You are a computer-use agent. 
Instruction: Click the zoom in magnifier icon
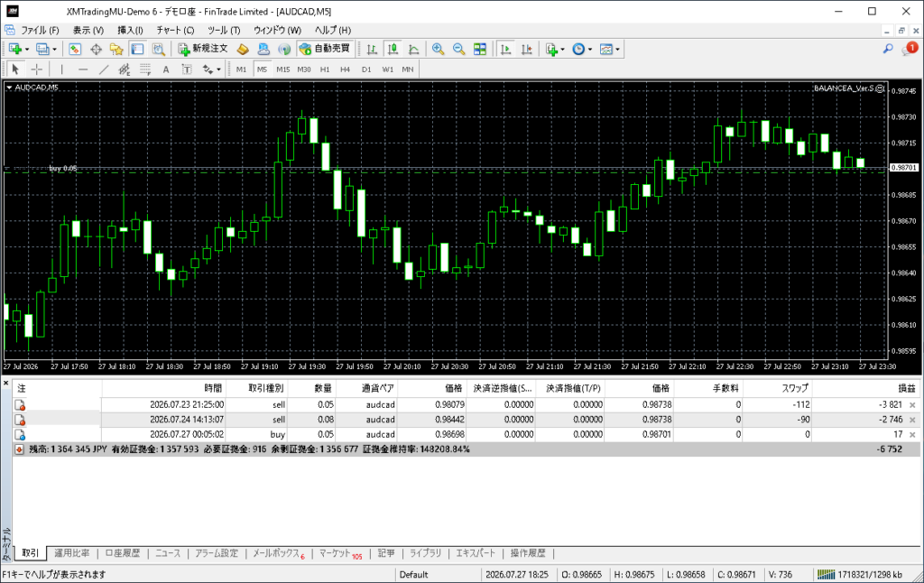point(438,49)
